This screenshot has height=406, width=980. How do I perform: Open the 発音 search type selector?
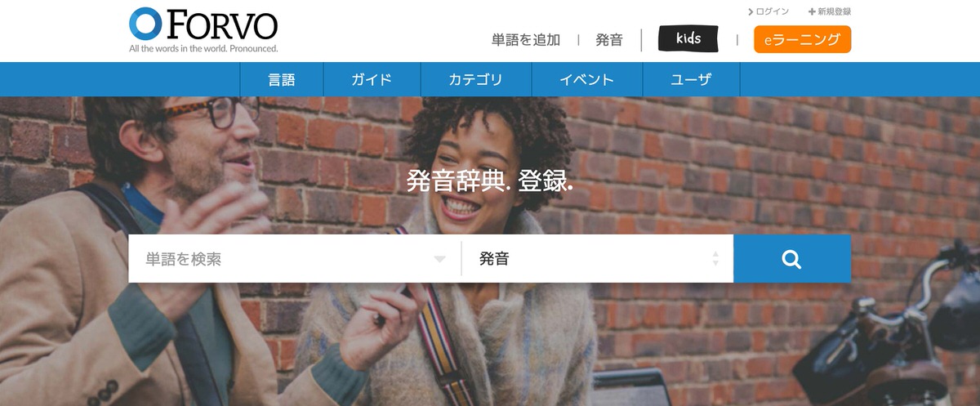pos(597,259)
